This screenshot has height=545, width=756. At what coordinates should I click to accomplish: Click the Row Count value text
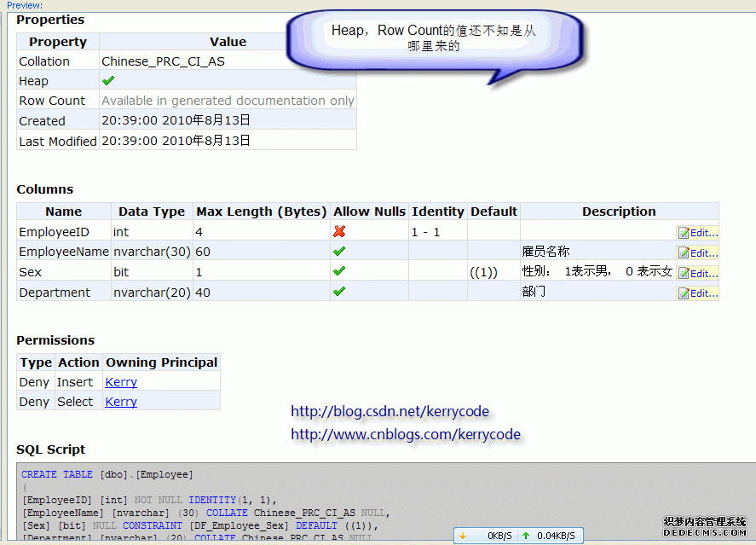click(228, 101)
